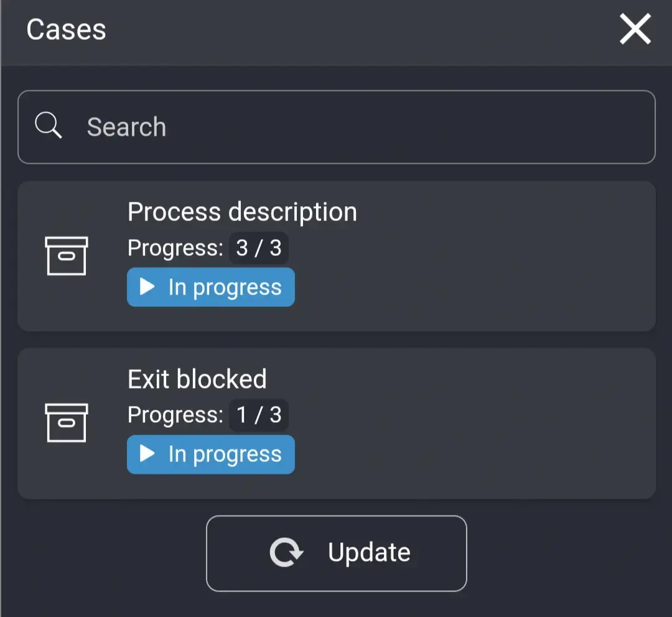Toggle the In progress badge on Process description
Image resolution: width=672 pixels, height=617 pixels.
pos(210,287)
